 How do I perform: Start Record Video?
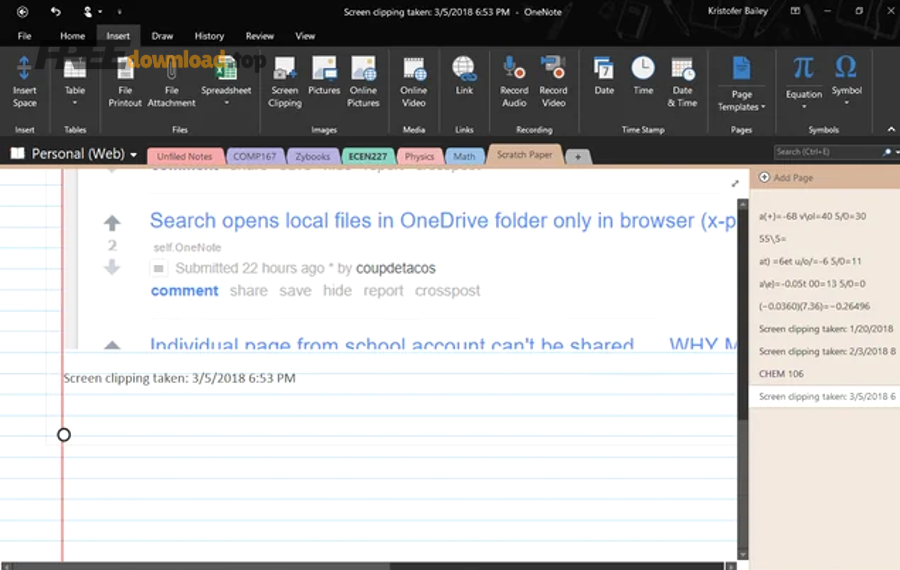553,82
